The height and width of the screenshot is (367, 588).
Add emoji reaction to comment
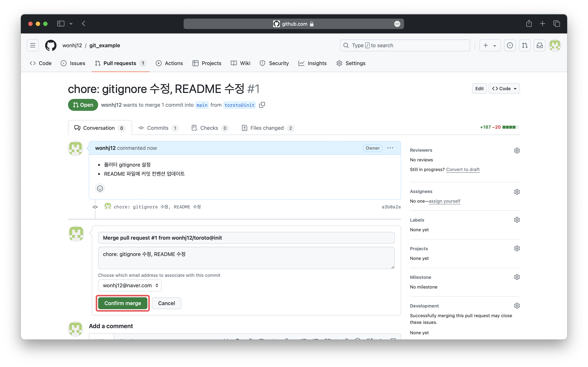(x=100, y=188)
